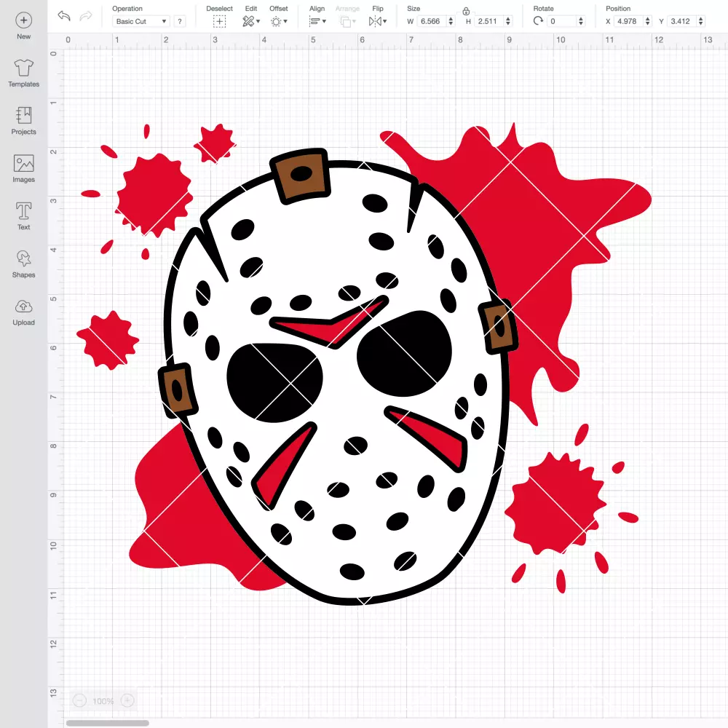The image size is (728, 728).
Task: Select the Text tool
Action: 24,216
